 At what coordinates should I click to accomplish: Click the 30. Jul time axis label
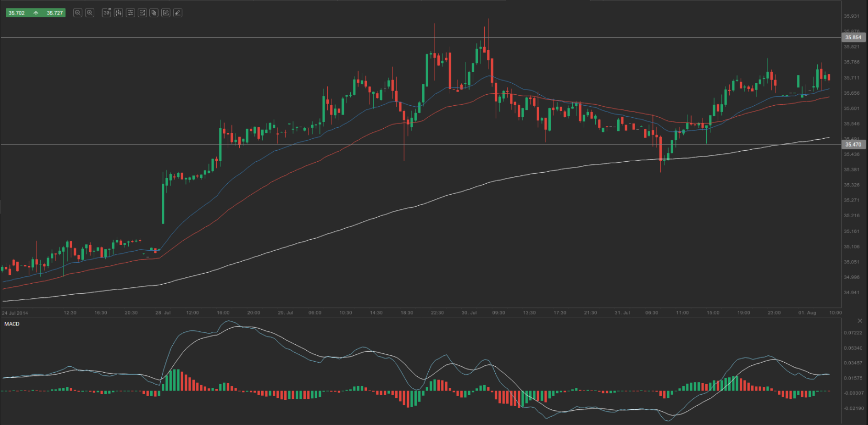pos(469,312)
